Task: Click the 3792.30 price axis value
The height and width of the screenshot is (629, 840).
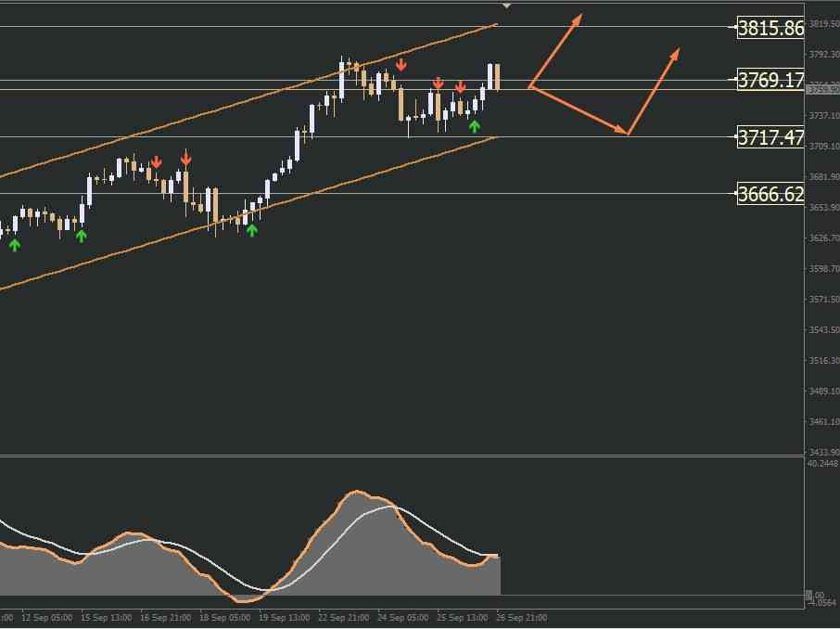Action: (824, 54)
